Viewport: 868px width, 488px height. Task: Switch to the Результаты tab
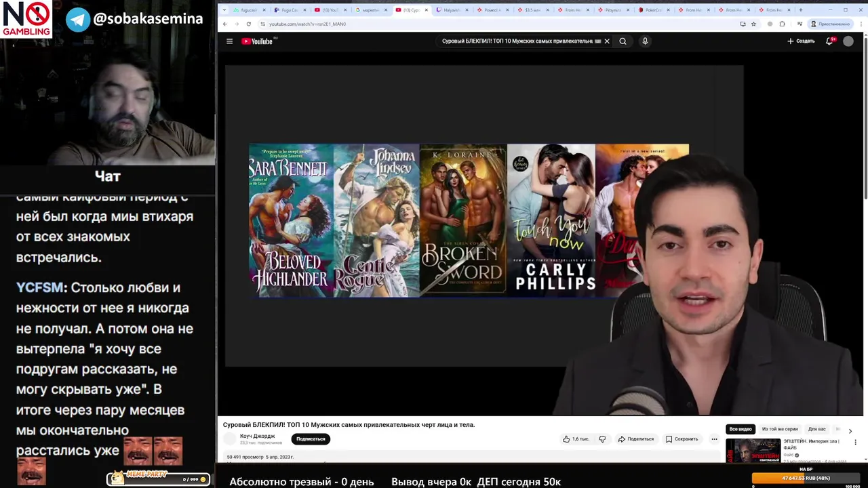[x=614, y=10]
